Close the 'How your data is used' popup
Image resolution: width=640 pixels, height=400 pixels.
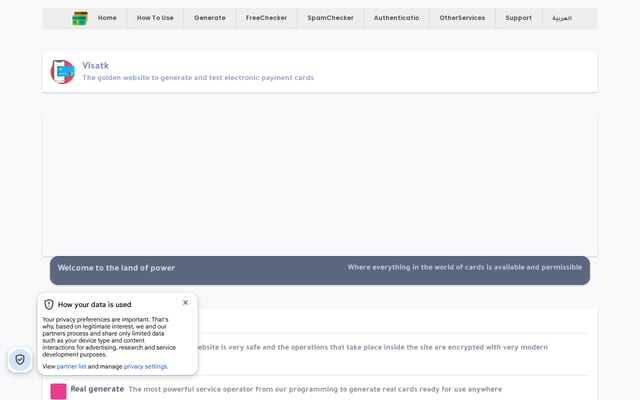tap(185, 302)
